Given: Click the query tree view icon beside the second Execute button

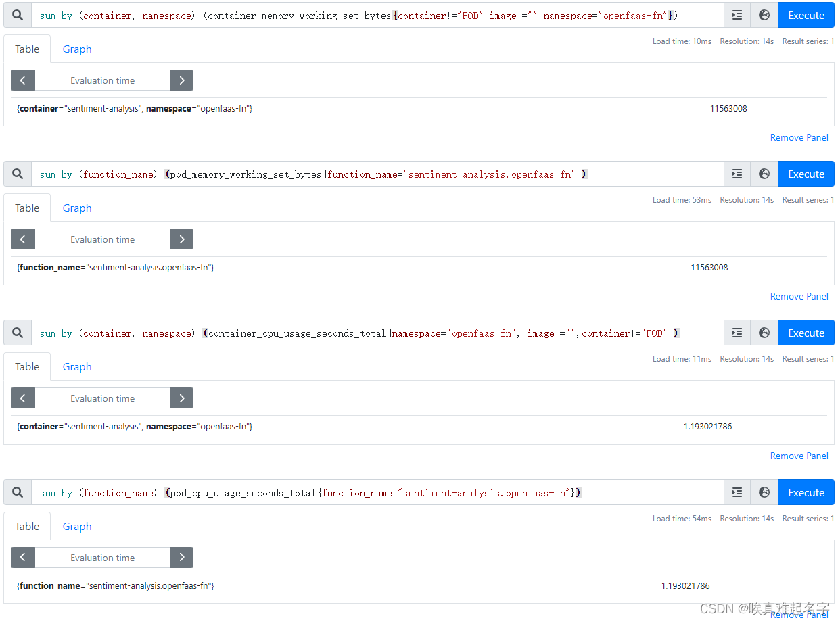Looking at the screenshot, I should pyautogui.click(x=737, y=174).
